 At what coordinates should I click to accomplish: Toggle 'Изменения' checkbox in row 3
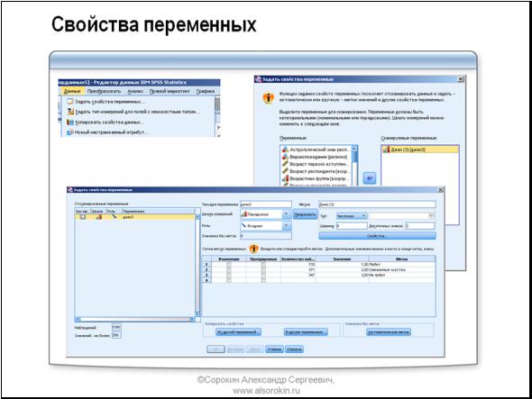coord(229,276)
